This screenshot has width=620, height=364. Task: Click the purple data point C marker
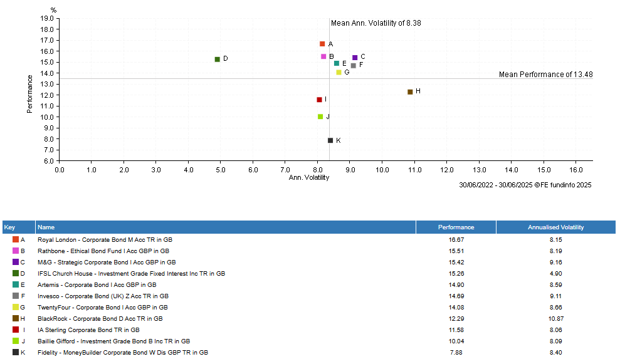355,58
